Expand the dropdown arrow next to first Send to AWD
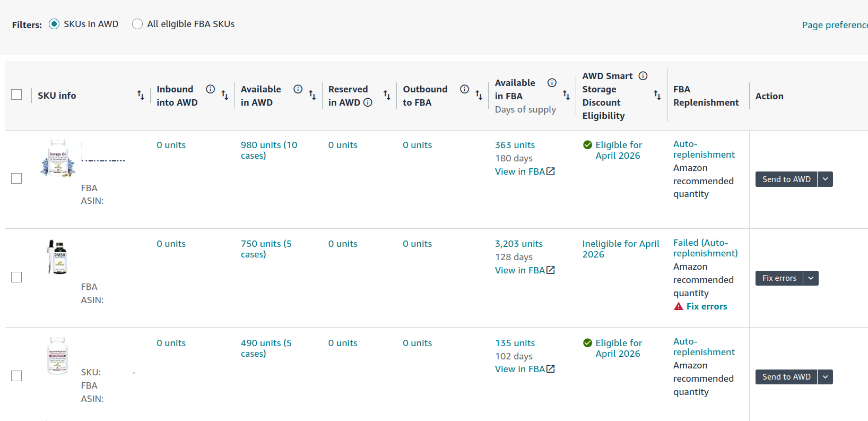Image resolution: width=868 pixels, height=421 pixels. (x=825, y=179)
